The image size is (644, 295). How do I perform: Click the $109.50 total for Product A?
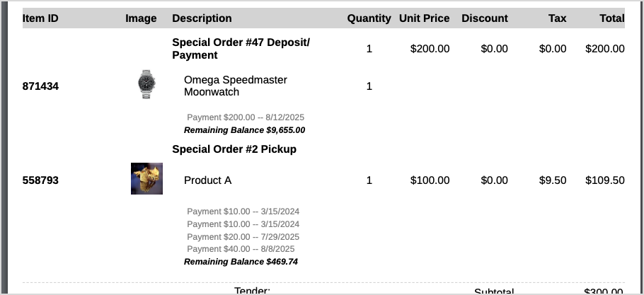point(604,180)
